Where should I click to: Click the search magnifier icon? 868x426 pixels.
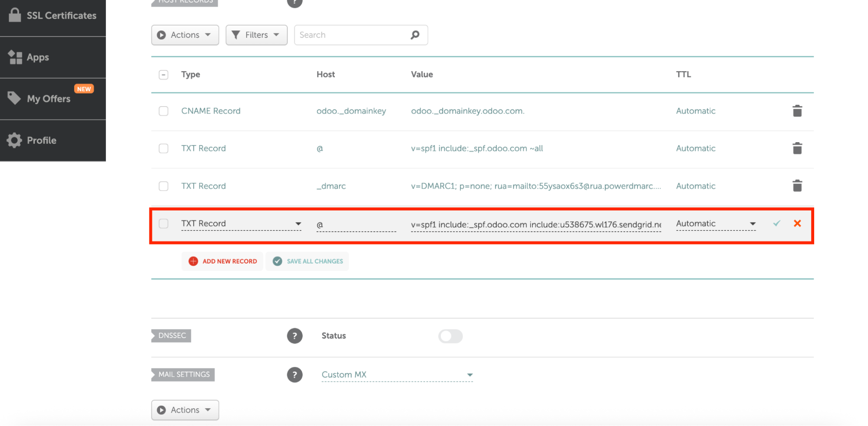point(415,35)
